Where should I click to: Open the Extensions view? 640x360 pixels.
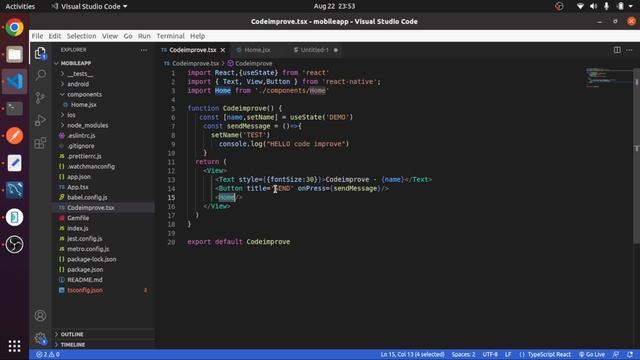40,143
